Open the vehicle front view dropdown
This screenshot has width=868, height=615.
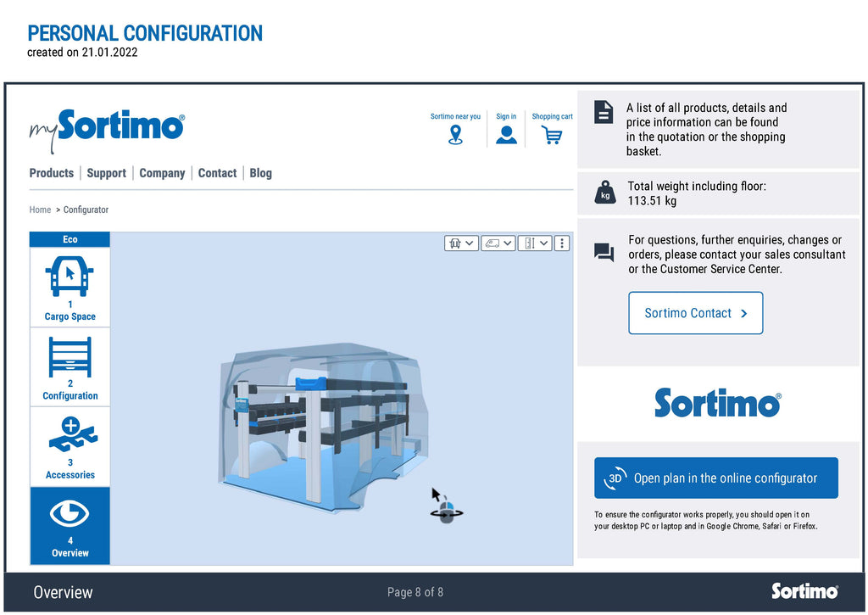pos(461,243)
